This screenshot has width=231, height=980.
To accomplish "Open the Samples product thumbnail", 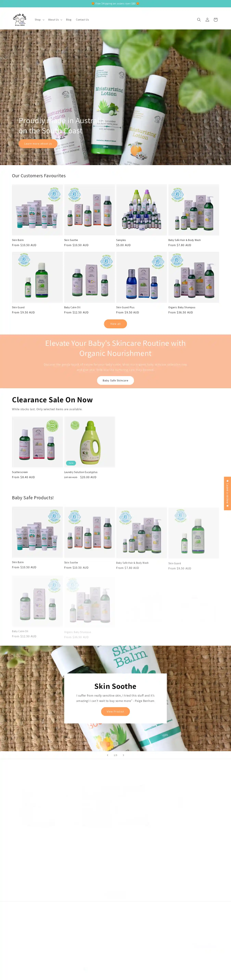I will 141,210.
